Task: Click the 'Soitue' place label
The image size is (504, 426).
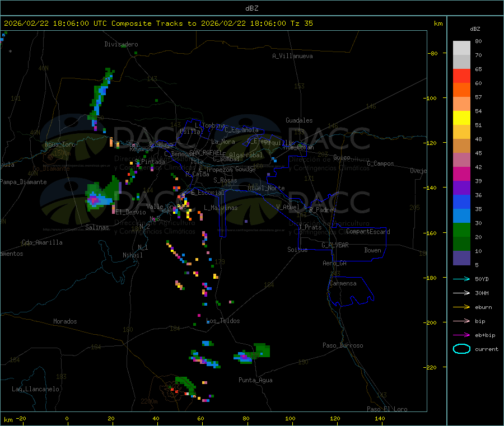Action: click(297, 250)
